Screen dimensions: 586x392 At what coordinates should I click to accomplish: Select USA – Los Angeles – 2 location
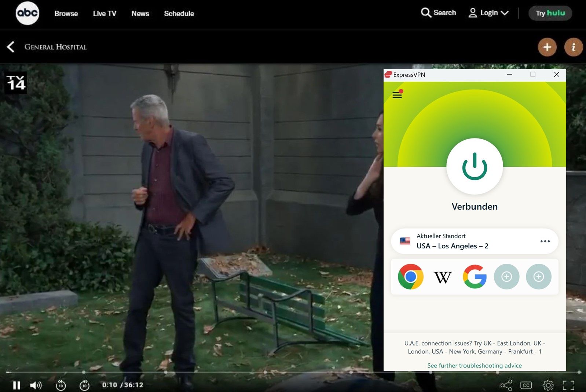tap(475, 241)
